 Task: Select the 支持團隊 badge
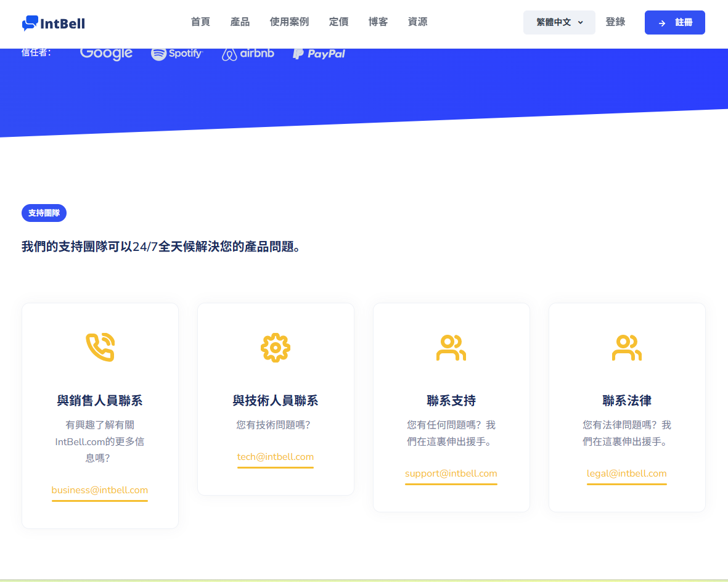coord(44,213)
